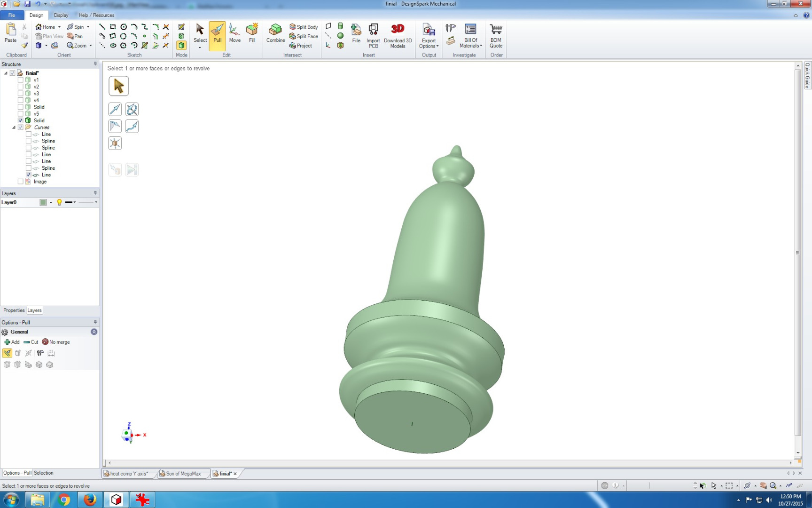Select the Add pull option
812x508 pixels.
(12, 342)
